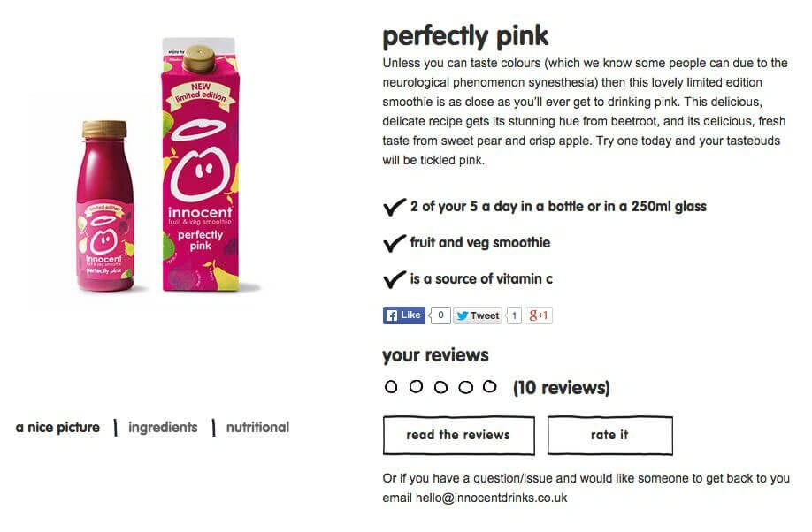The image size is (812, 532).
Task: Select the fifth rating circle
Action: click(490, 387)
